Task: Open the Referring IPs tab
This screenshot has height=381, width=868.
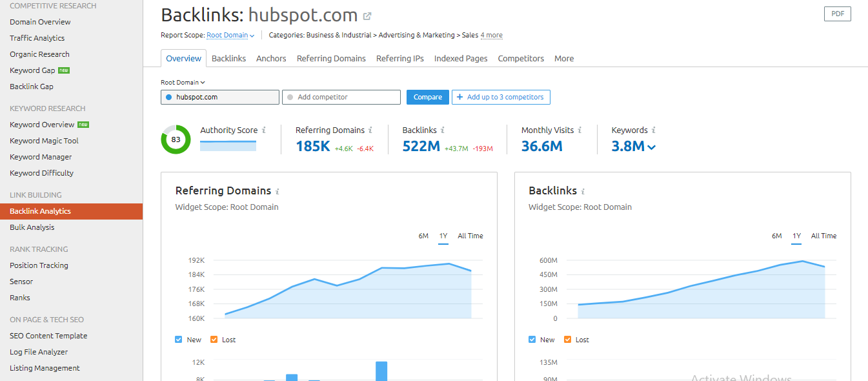Action: click(400, 59)
